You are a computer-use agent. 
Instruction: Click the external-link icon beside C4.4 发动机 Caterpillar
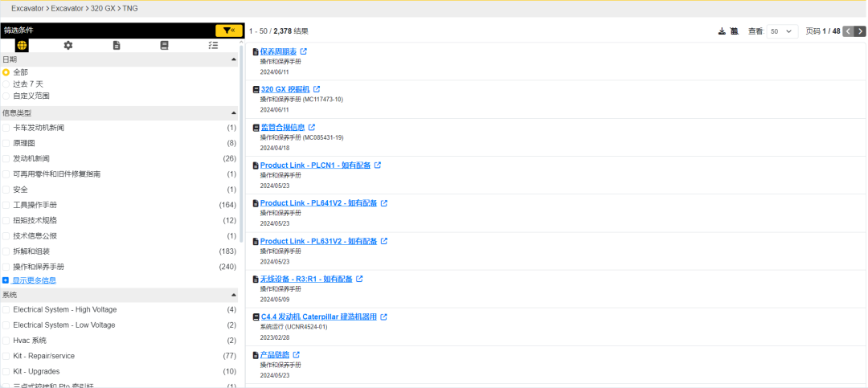click(x=383, y=317)
